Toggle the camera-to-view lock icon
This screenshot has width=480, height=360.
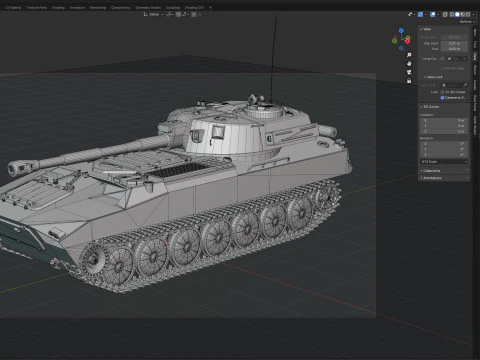pos(409,81)
